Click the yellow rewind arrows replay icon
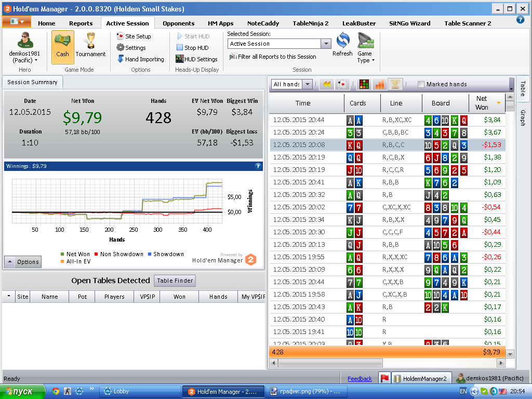532x399 pixels. [x=327, y=84]
